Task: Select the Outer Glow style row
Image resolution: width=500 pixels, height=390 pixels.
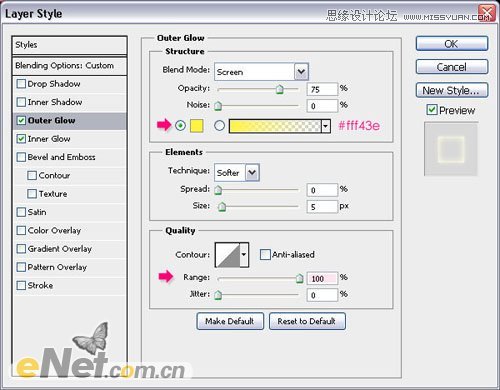Action: tap(69, 121)
